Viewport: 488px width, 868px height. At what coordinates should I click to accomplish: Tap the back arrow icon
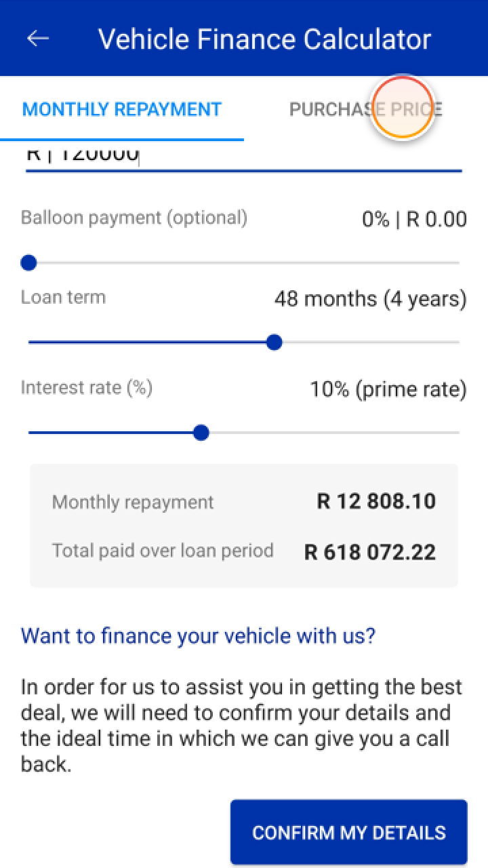tap(38, 39)
